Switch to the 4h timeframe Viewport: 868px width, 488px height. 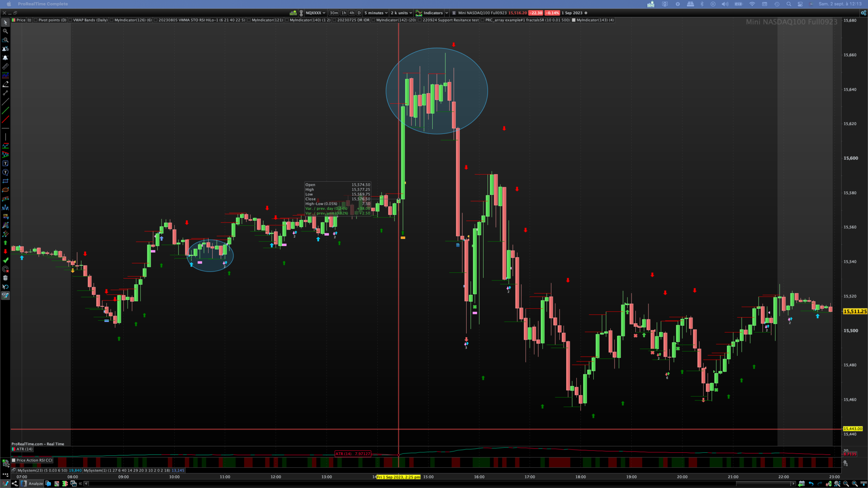pos(352,13)
